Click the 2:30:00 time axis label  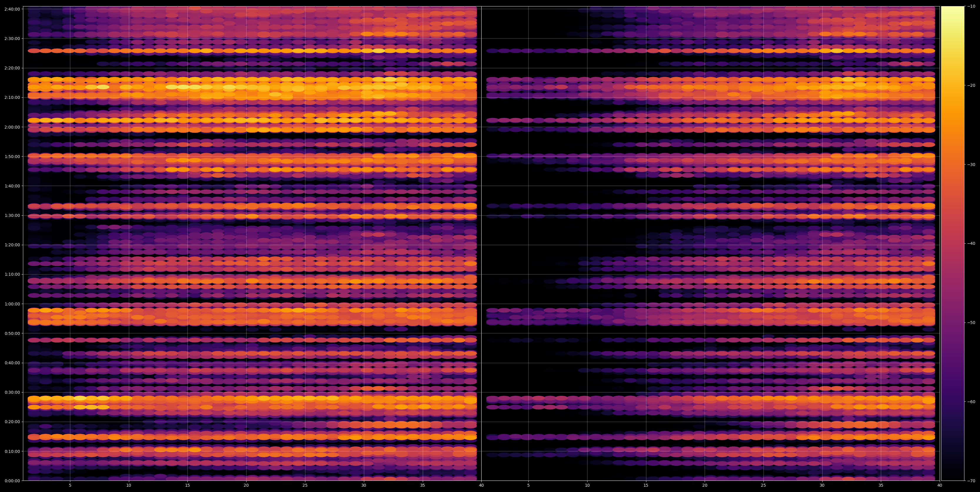click(x=12, y=39)
